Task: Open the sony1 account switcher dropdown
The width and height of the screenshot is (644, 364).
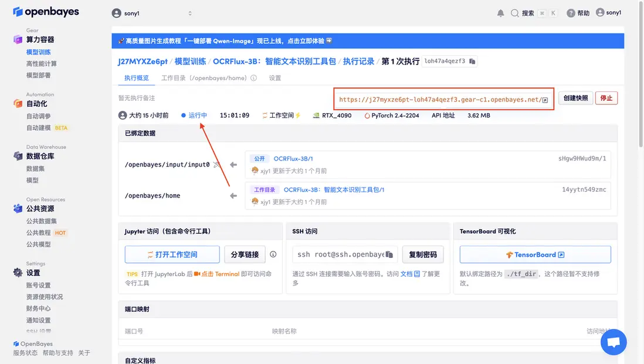Action: [x=152, y=13]
